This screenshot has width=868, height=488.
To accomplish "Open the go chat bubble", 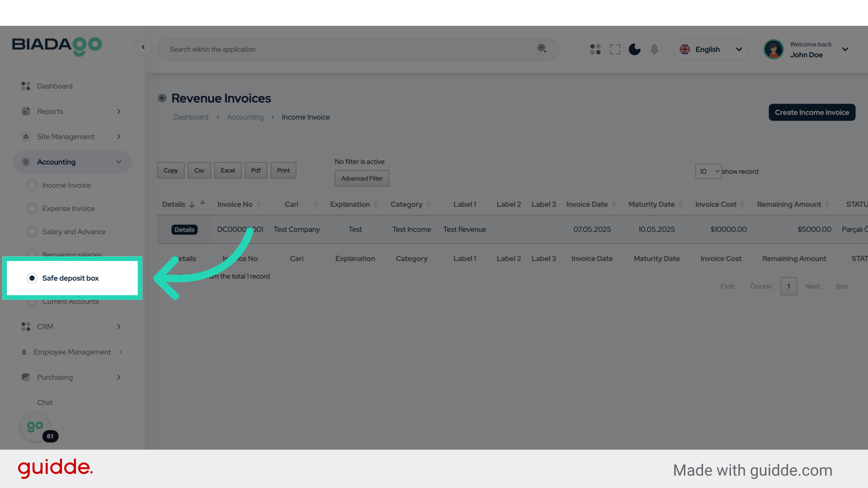I will click(35, 427).
